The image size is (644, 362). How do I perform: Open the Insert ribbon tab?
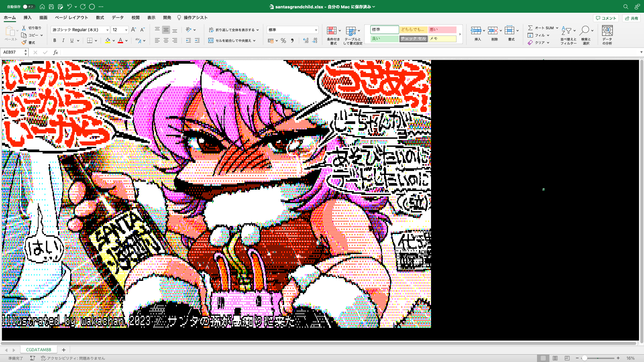28,17
